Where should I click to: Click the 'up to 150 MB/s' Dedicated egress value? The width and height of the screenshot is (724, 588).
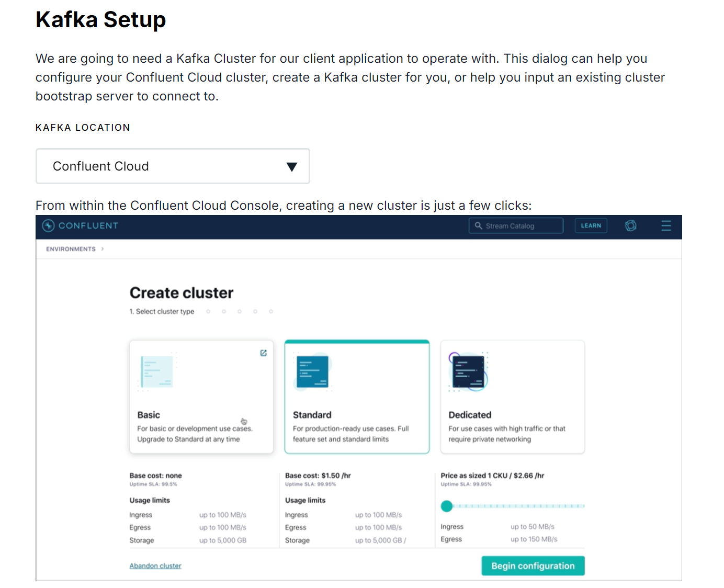click(x=534, y=539)
